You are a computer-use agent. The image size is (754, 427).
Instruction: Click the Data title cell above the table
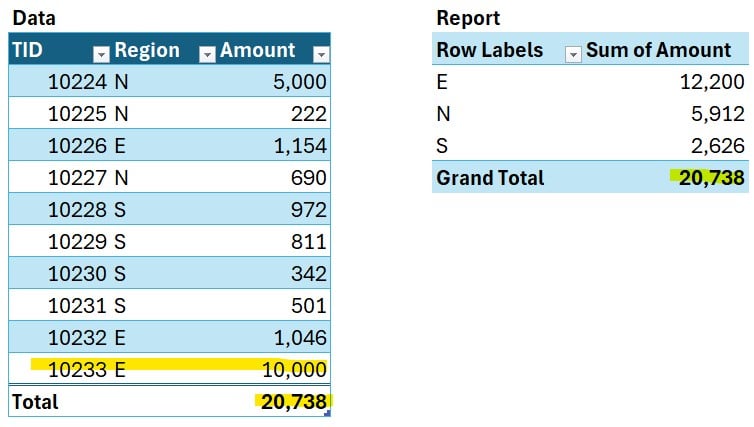point(32,18)
